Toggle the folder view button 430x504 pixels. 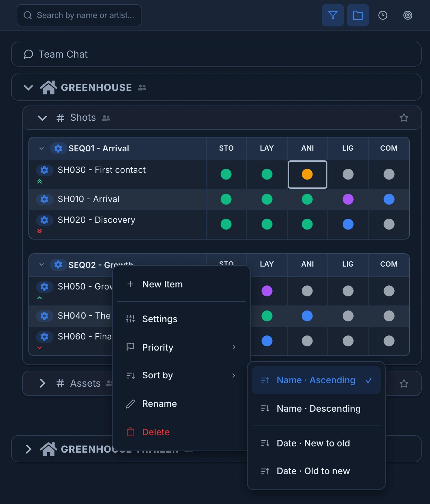click(x=358, y=15)
